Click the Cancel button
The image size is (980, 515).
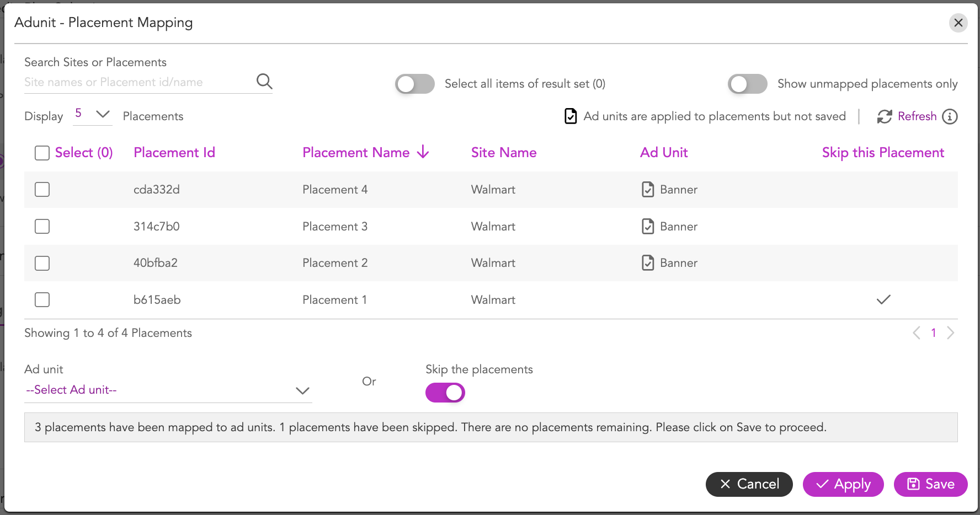point(749,484)
